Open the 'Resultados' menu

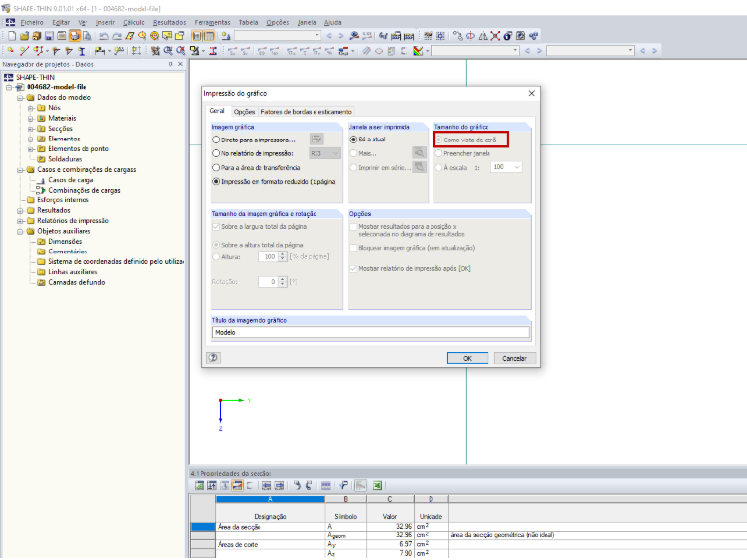[170, 22]
